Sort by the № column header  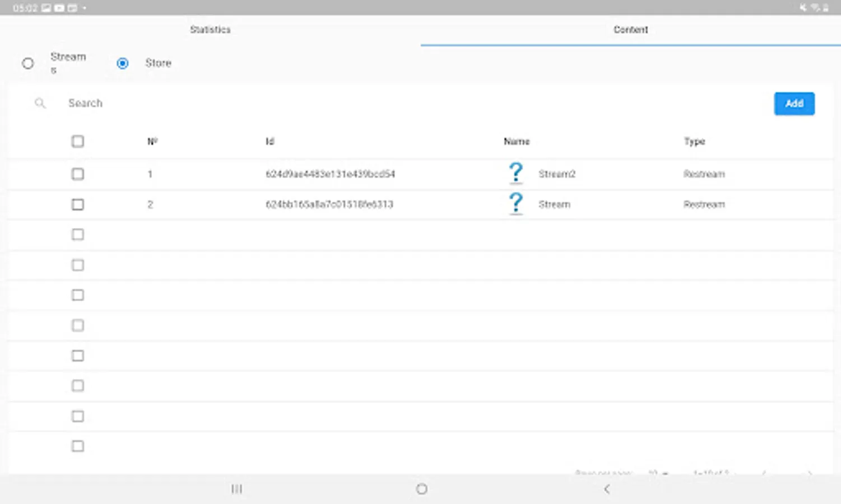coord(152,141)
